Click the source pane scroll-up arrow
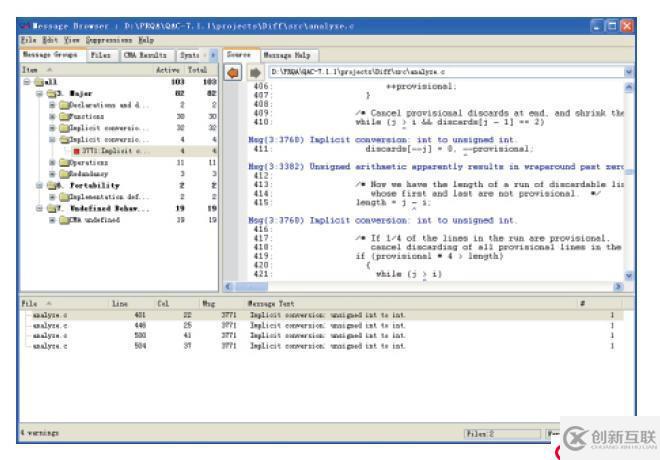The height and width of the screenshot is (460, 660). coord(628,87)
